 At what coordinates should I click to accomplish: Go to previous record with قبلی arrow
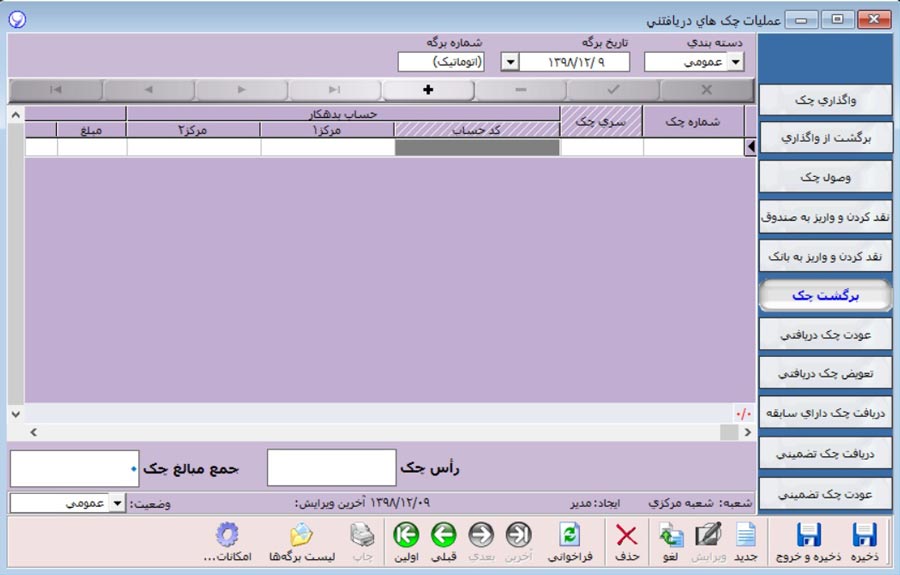[x=444, y=541]
